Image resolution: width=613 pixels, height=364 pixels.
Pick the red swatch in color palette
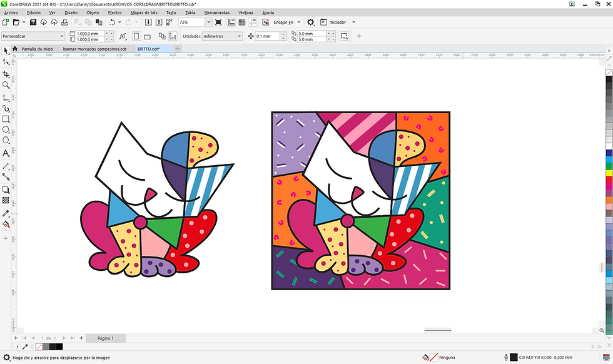pyautogui.click(x=609, y=179)
